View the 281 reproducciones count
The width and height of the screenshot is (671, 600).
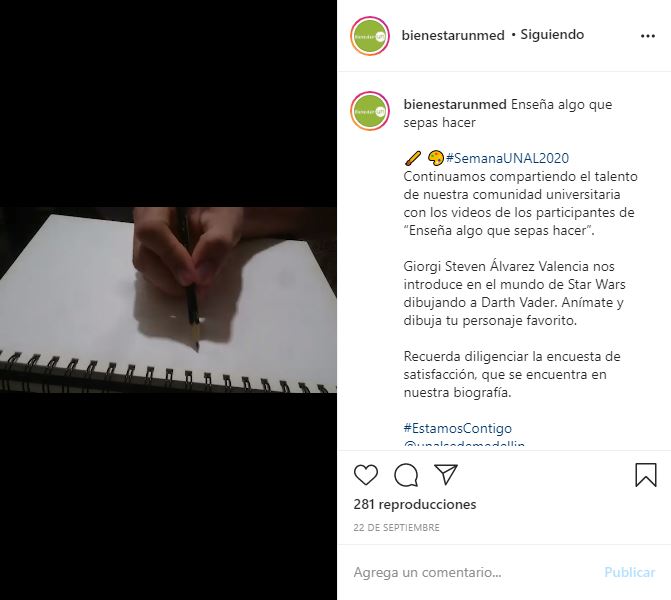click(x=415, y=504)
